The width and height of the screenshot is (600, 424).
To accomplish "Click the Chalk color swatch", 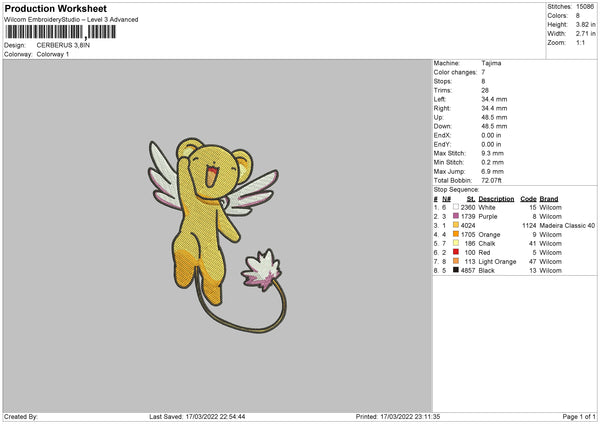I will tap(456, 243).
